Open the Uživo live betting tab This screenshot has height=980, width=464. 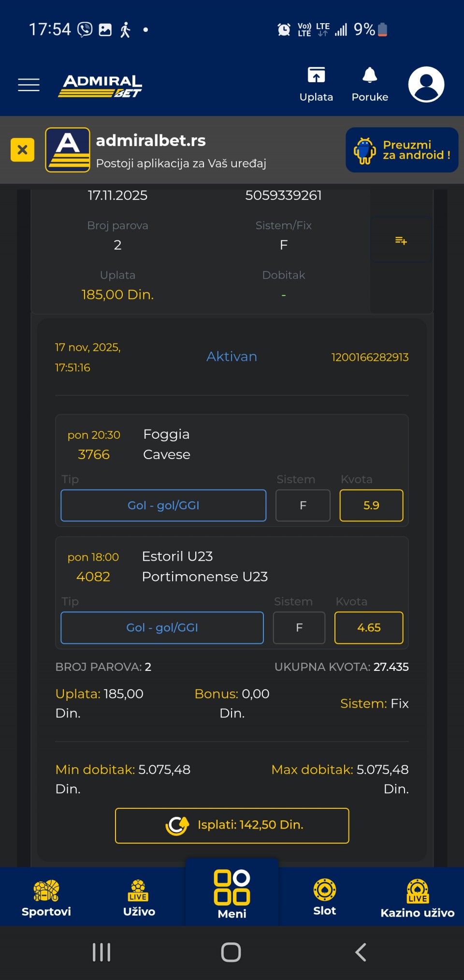(139, 898)
